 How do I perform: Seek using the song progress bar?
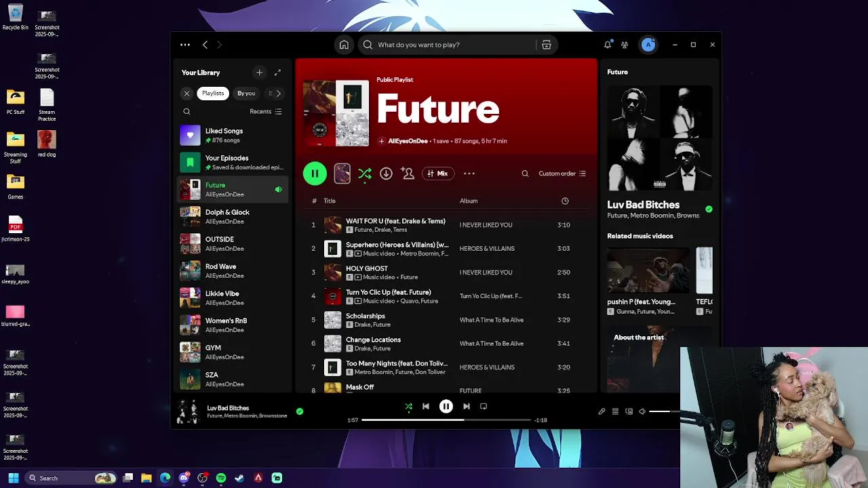coord(446,420)
